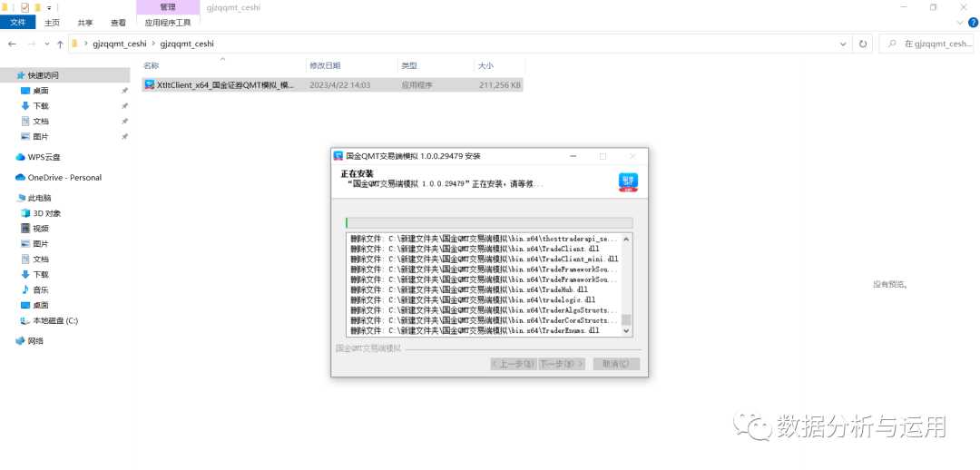The width and height of the screenshot is (980, 470).
Task: Open the 视频 folder under 此电脑
Action: [35, 229]
